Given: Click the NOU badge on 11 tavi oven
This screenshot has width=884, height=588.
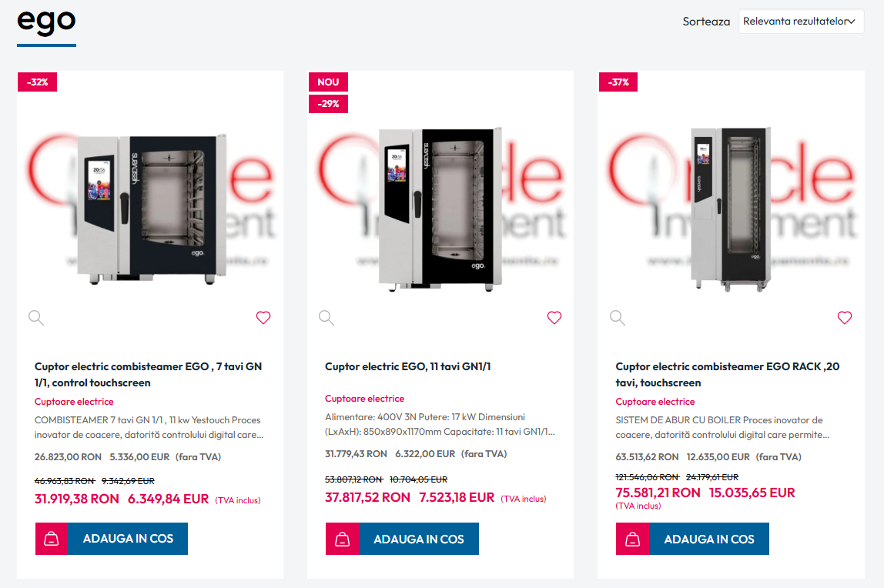Looking at the screenshot, I should coord(328,82).
